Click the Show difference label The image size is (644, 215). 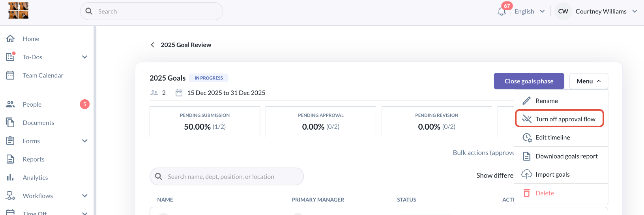pyautogui.click(x=495, y=175)
